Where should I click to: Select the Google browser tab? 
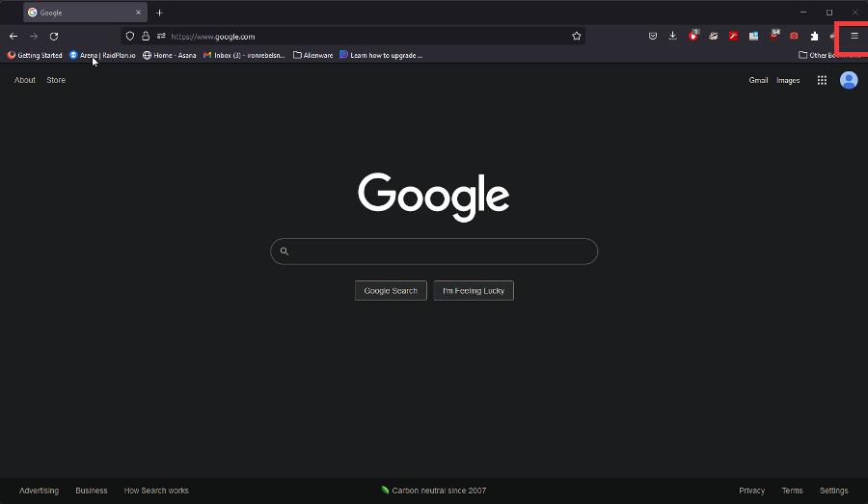(x=85, y=13)
